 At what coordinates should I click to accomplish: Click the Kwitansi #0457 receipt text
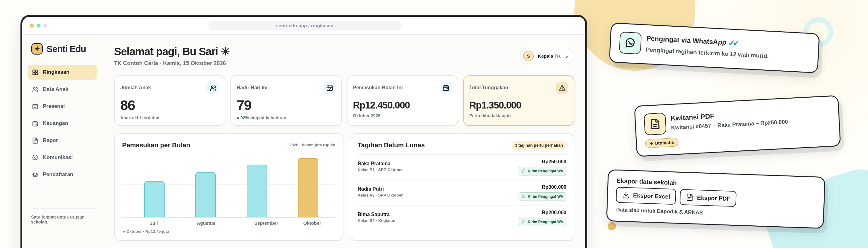pos(729,124)
